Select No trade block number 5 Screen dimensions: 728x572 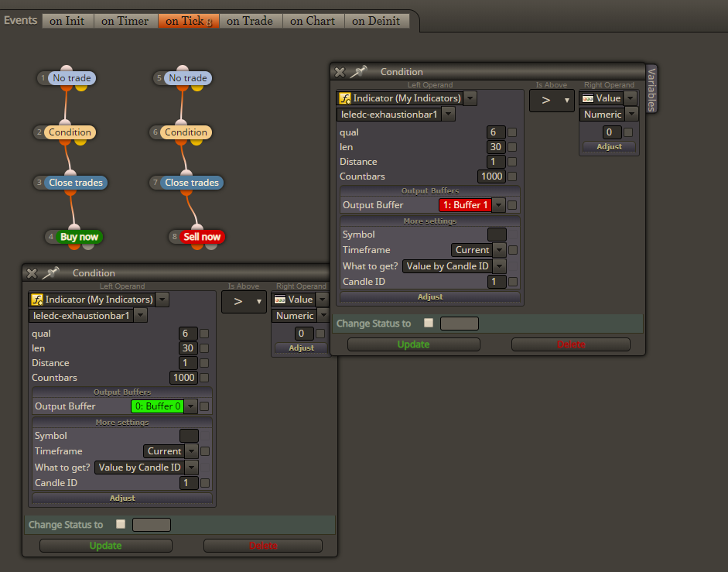tap(187, 78)
